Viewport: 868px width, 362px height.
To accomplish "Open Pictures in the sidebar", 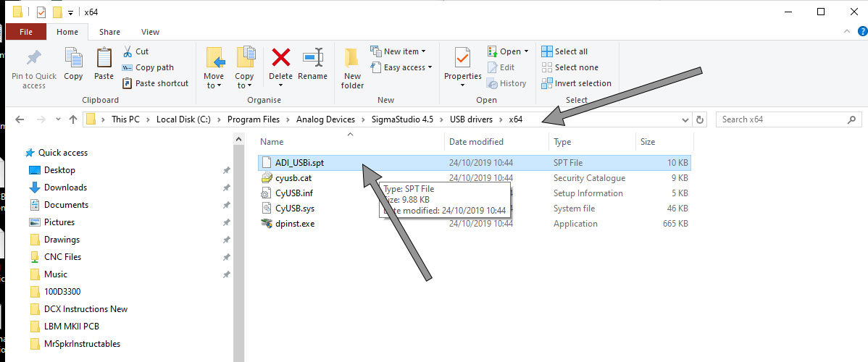I will click(x=59, y=222).
